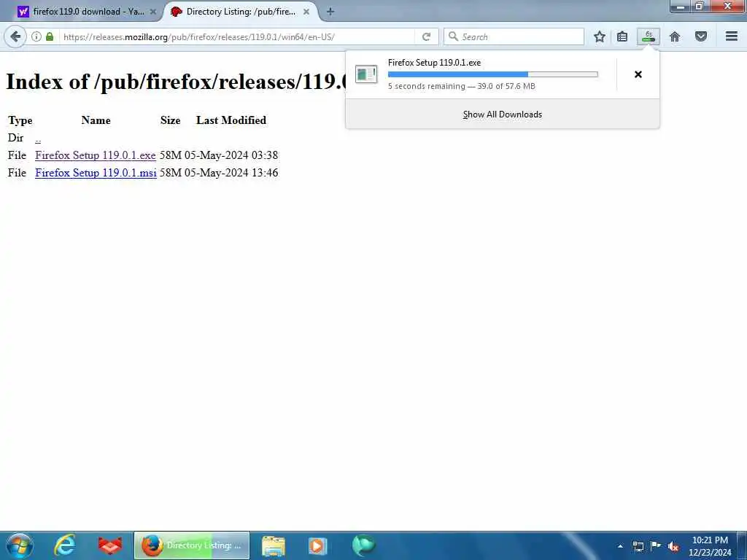Close the Directory Listing tab
Image resolution: width=747 pixels, height=560 pixels.
point(306,12)
